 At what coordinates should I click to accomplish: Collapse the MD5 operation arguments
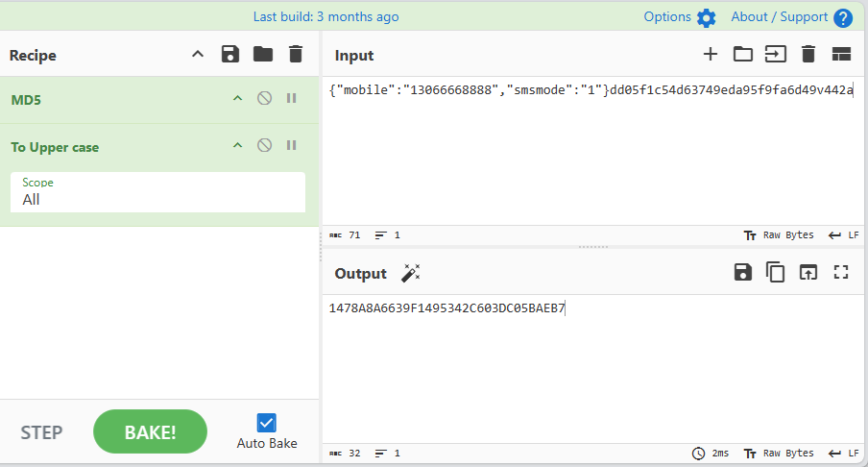point(237,99)
